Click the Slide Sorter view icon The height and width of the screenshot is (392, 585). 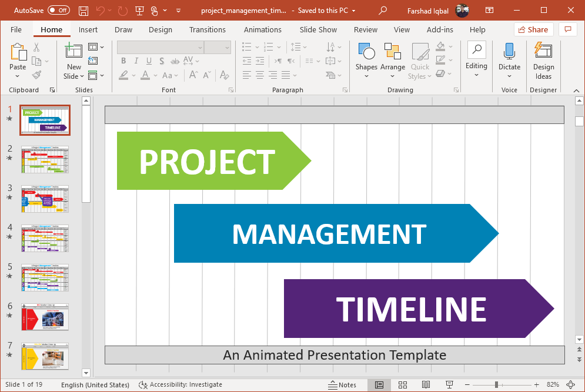pyautogui.click(x=403, y=384)
